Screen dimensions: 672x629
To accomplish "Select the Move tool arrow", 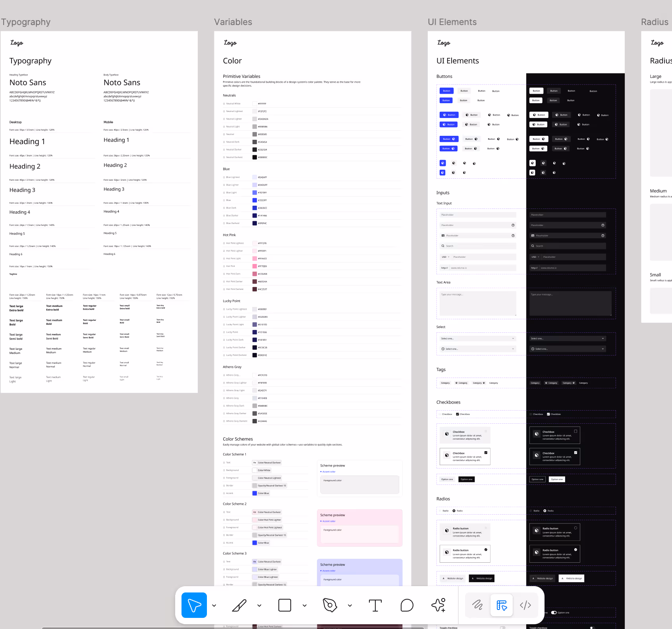I will [x=194, y=605].
